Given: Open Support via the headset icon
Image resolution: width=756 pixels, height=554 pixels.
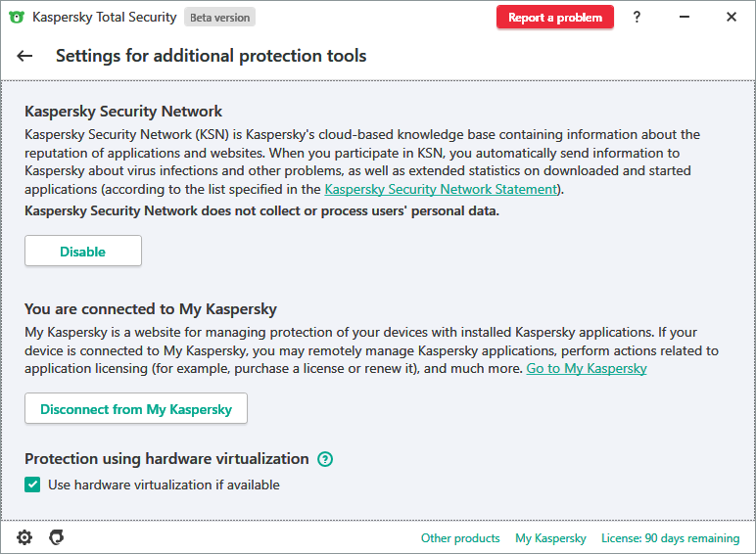Looking at the screenshot, I should pos(57,537).
